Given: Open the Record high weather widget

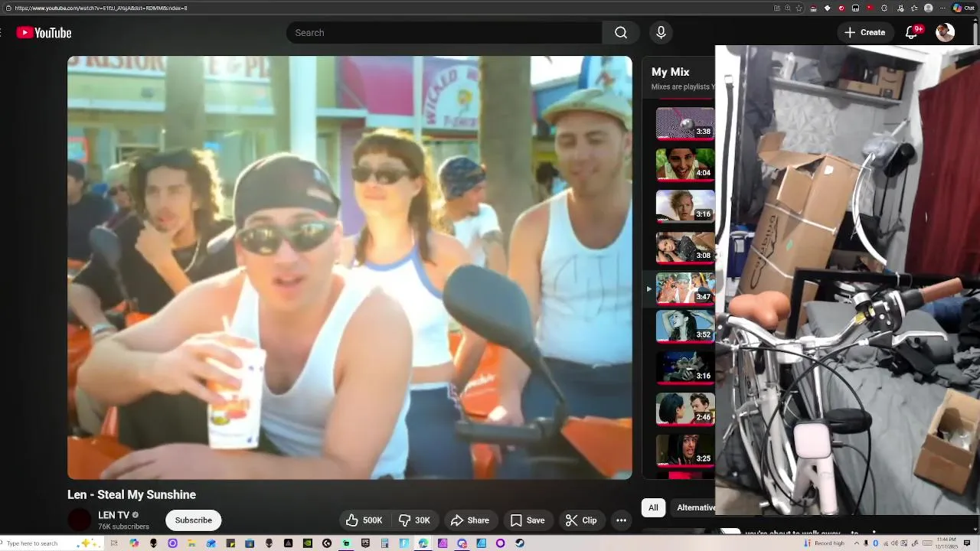Looking at the screenshot, I should click(x=824, y=543).
